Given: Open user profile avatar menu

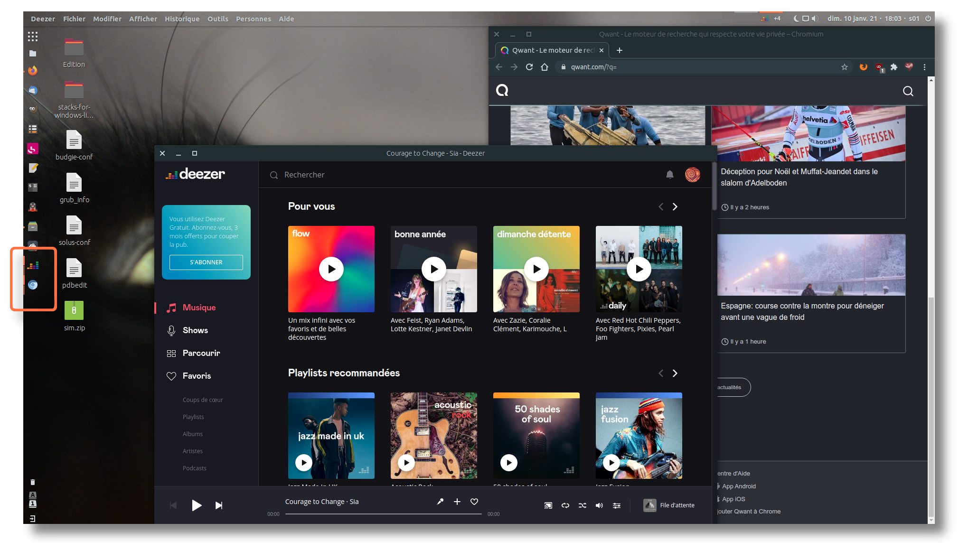Looking at the screenshot, I should [692, 175].
